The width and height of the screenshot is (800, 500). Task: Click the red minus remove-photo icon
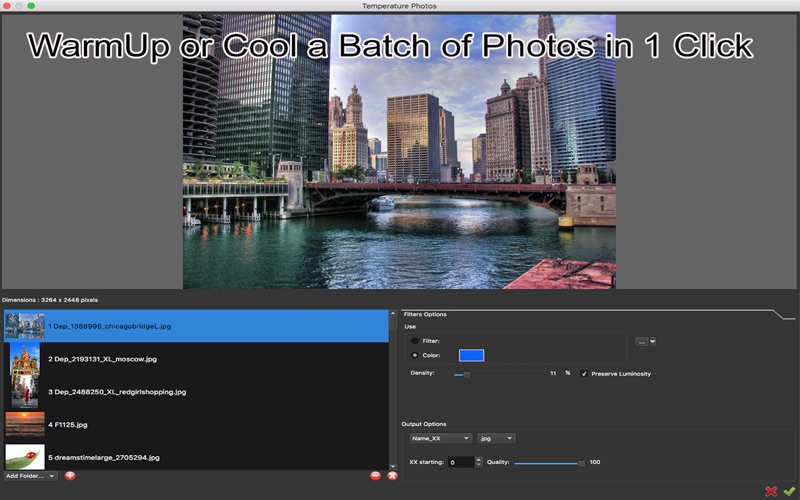tap(376, 476)
